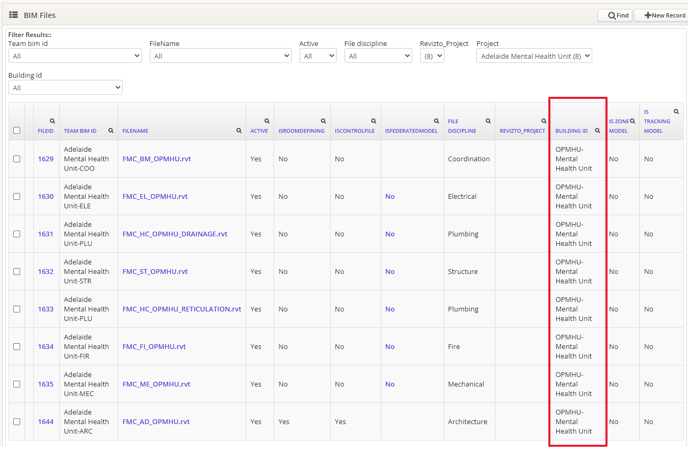The height and width of the screenshot is (450, 688).
Task: Open the Team bim id filter dropdown
Action: (75, 56)
